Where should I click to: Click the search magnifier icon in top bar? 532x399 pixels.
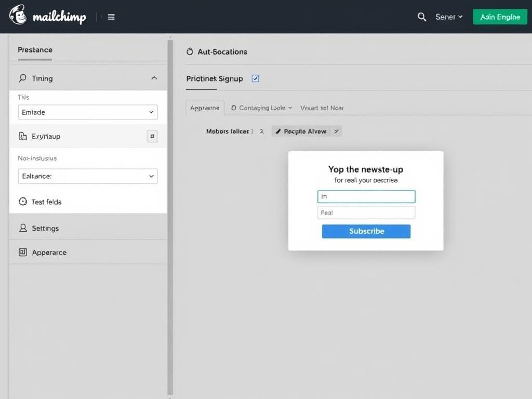click(x=421, y=17)
